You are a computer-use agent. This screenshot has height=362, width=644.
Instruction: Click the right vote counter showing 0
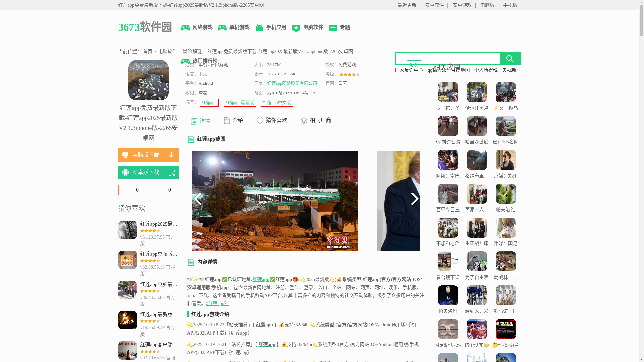164,190
